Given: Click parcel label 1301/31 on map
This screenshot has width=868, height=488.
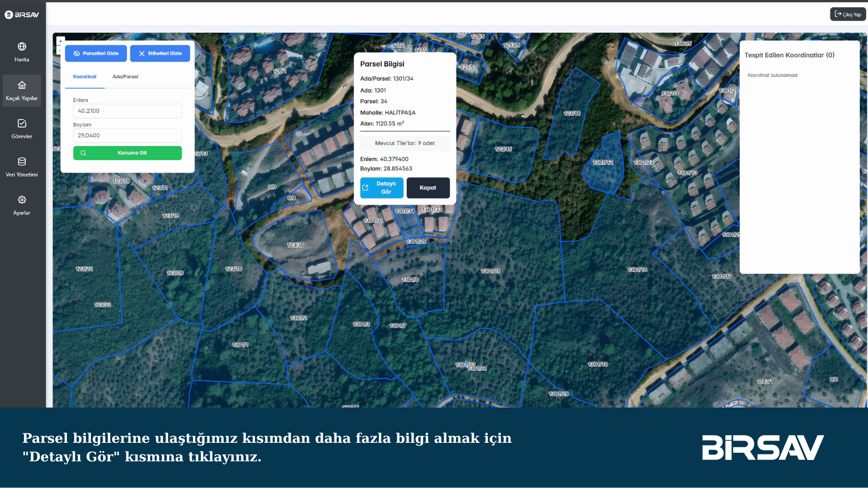Looking at the screenshot, I should pyautogui.click(x=373, y=221).
